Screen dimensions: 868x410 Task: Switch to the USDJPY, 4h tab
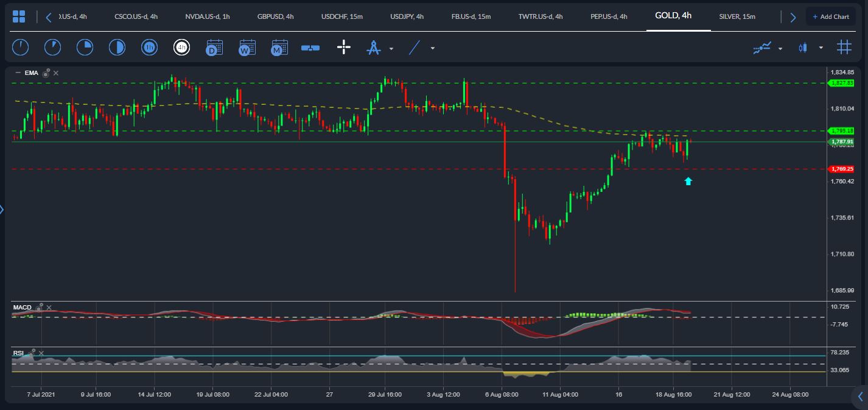pos(407,16)
